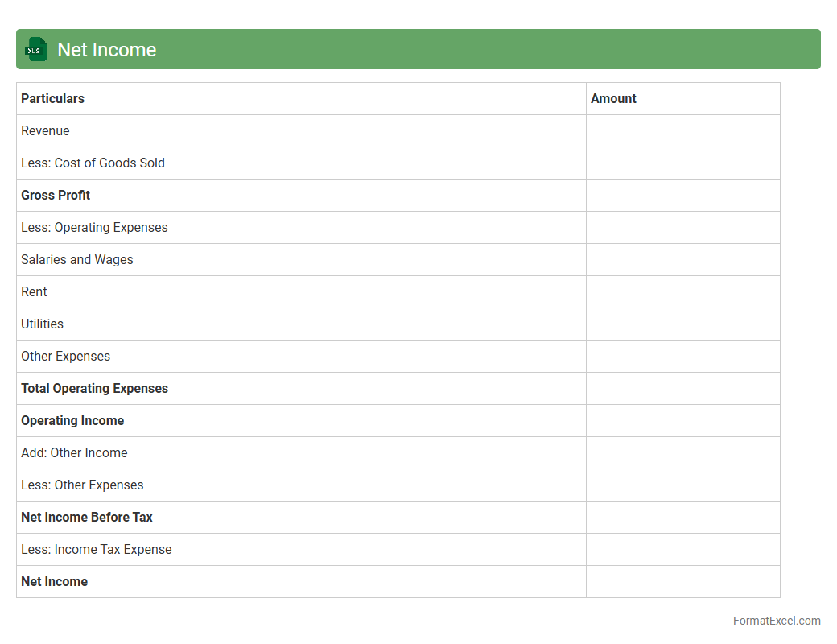Select the Net Income Before Tax label
The height and width of the screenshot is (644, 837).
[87, 517]
